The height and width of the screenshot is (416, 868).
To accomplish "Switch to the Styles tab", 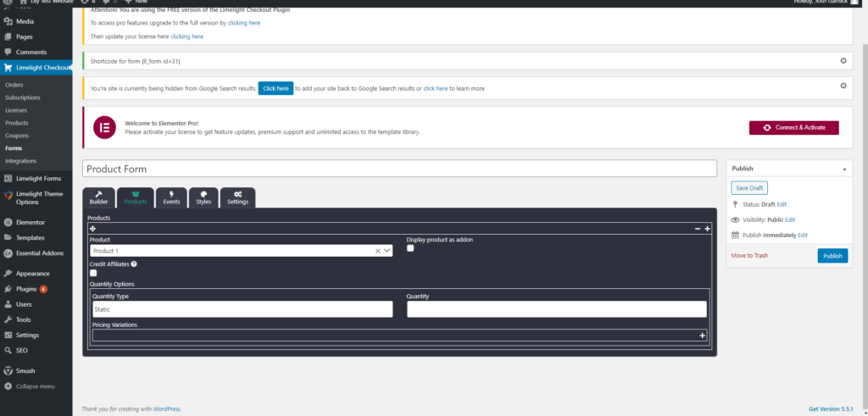I will coord(203,197).
